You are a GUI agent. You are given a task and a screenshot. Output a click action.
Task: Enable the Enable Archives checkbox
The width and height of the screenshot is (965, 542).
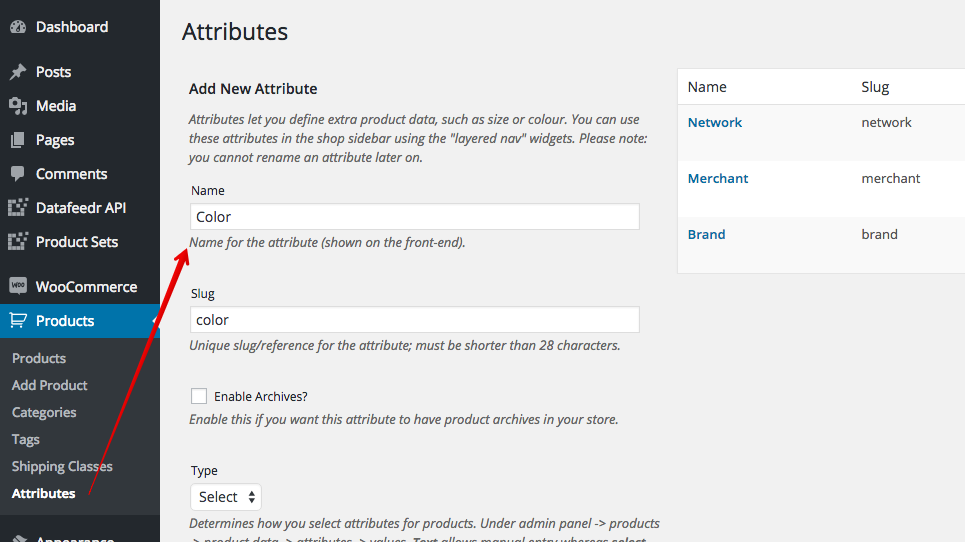pyautogui.click(x=199, y=396)
